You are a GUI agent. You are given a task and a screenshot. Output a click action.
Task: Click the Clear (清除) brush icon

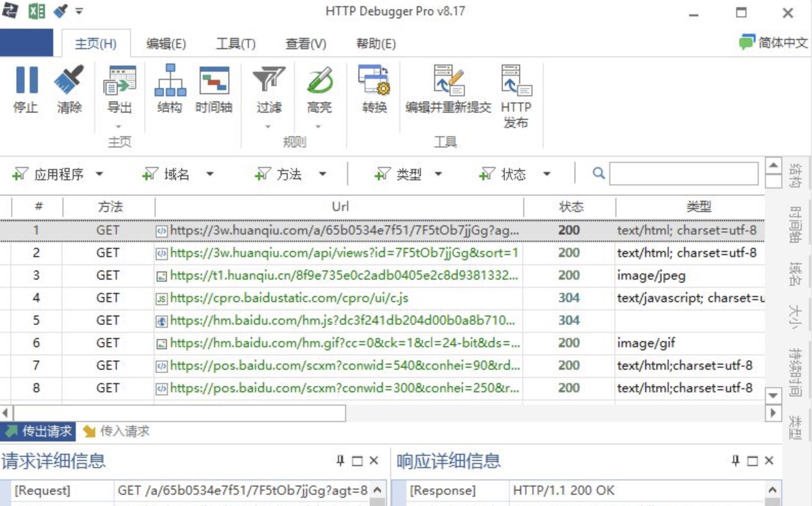(69, 80)
